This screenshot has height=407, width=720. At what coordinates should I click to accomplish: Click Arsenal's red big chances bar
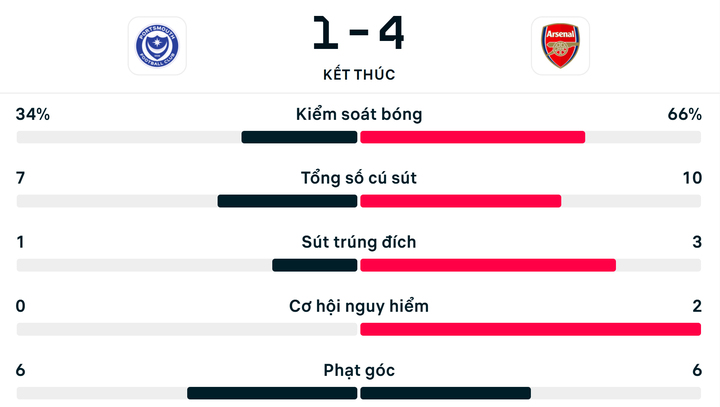(530, 329)
